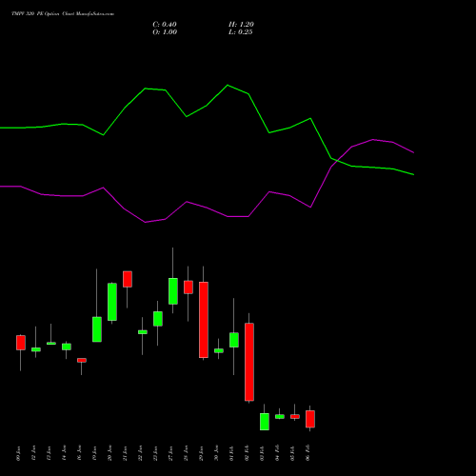Click the red candlestick for 21 Jan
476x476 pixels.
pos(128,279)
